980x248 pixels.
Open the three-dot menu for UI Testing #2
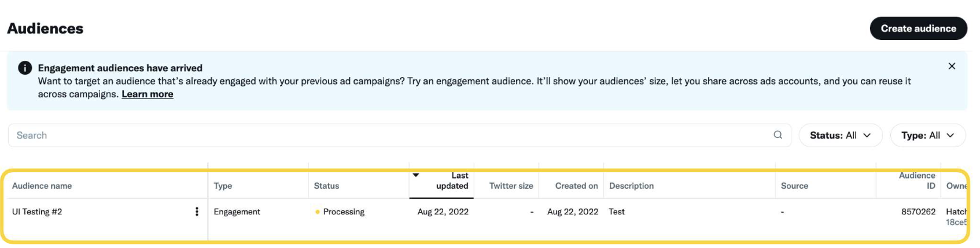click(x=197, y=211)
